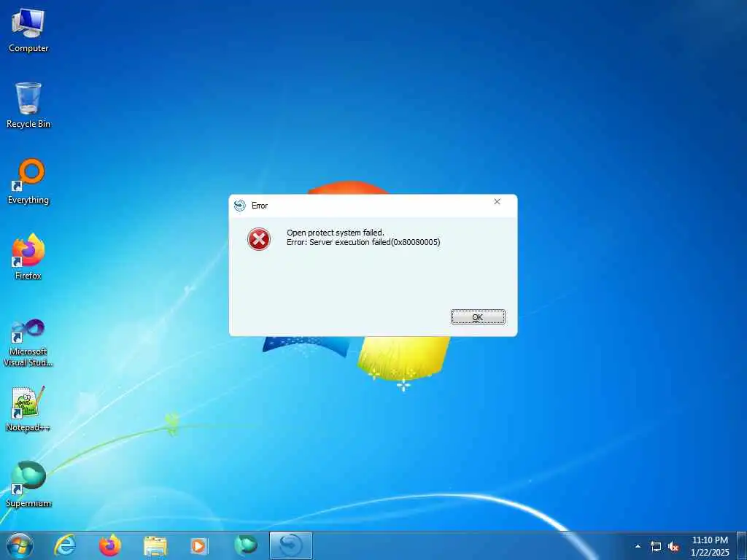Launch Supermium from the taskbar
Screen dimensions: 747x560
[245, 545]
